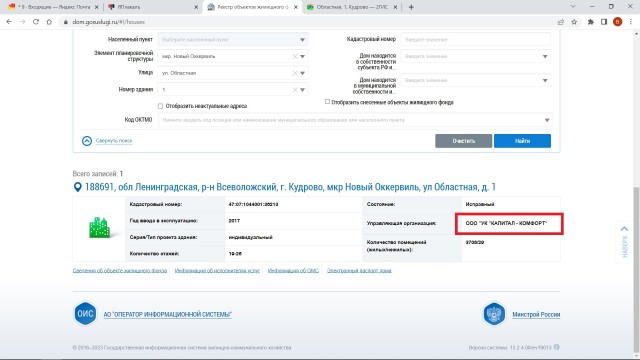Switch to the second browser tab

[x=153, y=7]
